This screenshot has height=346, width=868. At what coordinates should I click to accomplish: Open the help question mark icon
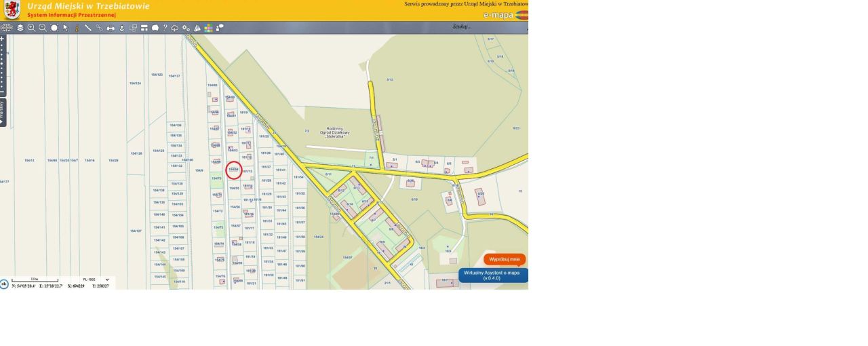coord(165,28)
